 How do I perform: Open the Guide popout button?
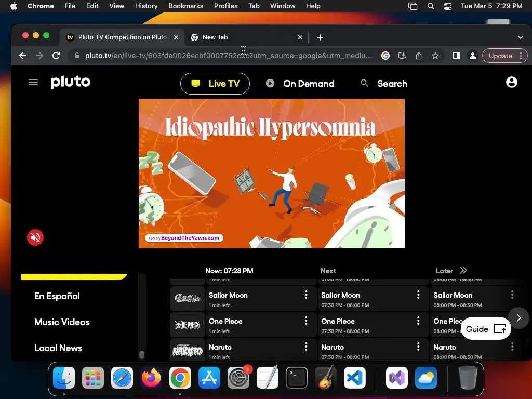click(x=486, y=329)
